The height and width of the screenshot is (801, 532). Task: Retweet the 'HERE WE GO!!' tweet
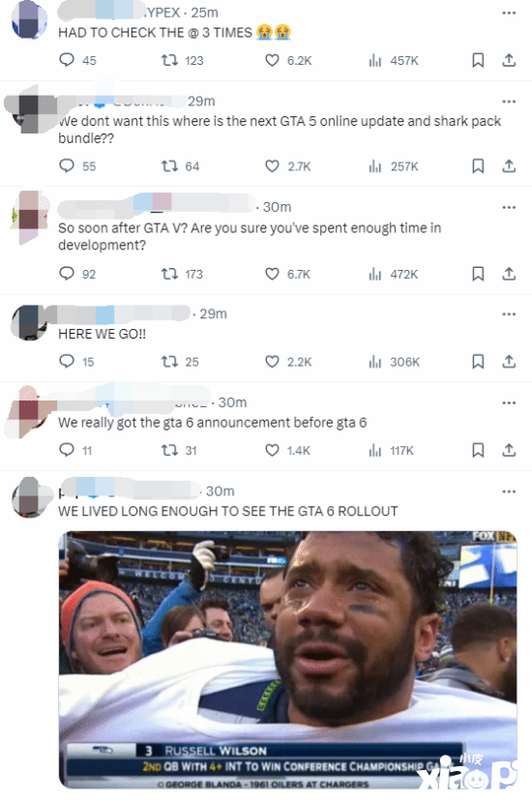coord(169,362)
